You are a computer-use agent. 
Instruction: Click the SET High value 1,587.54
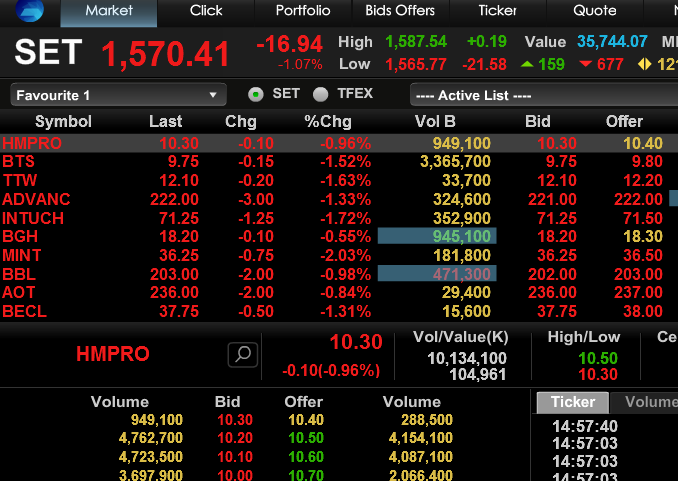pos(416,42)
